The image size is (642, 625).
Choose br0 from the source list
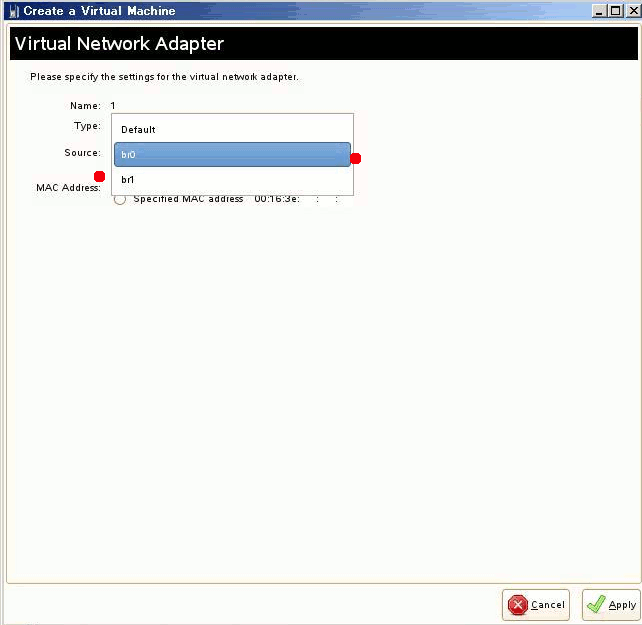[x=232, y=154]
